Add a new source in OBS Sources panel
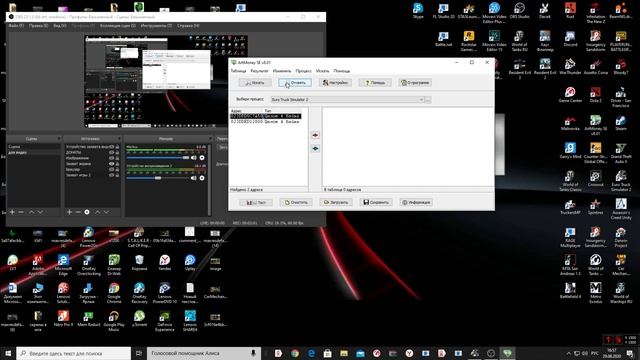 [69, 212]
